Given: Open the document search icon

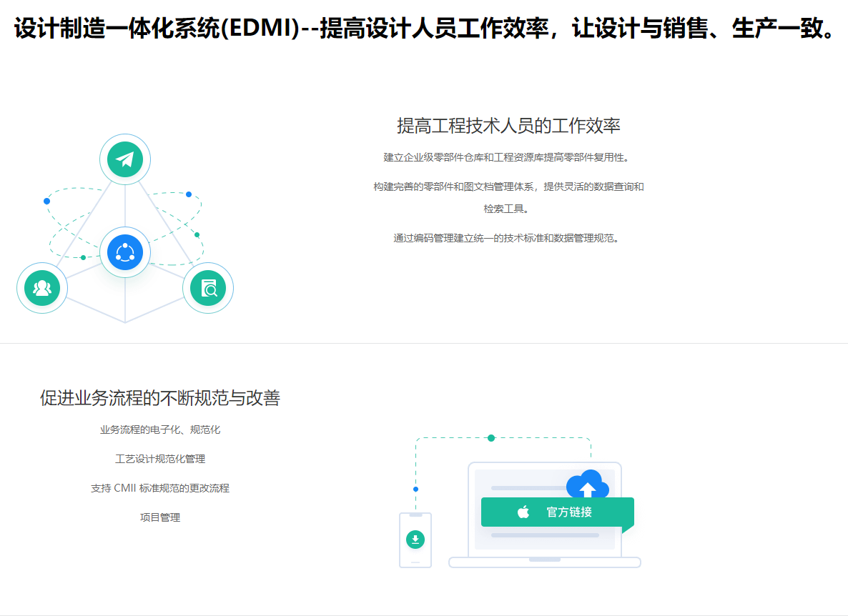Looking at the screenshot, I should click(208, 287).
